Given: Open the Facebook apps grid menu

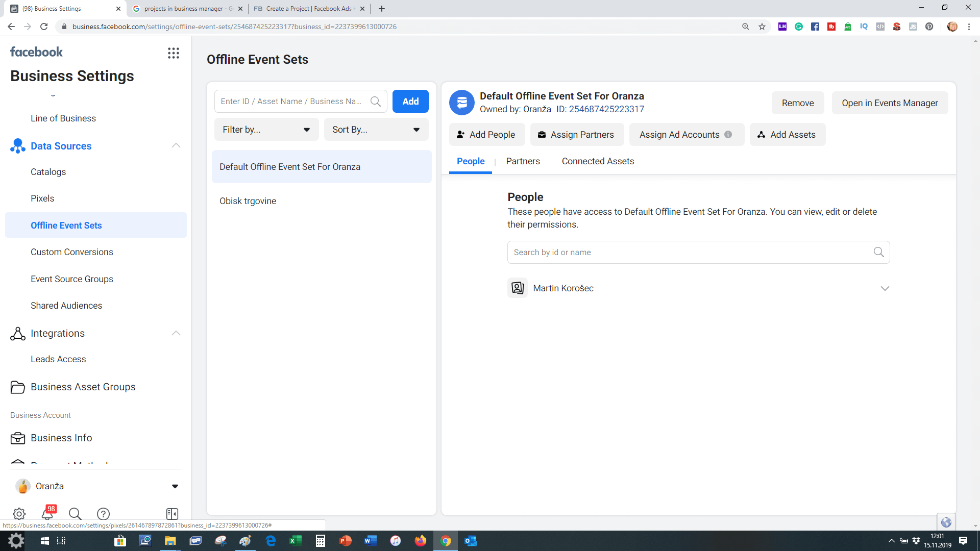Looking at the screenshot, I should [174, 53].
